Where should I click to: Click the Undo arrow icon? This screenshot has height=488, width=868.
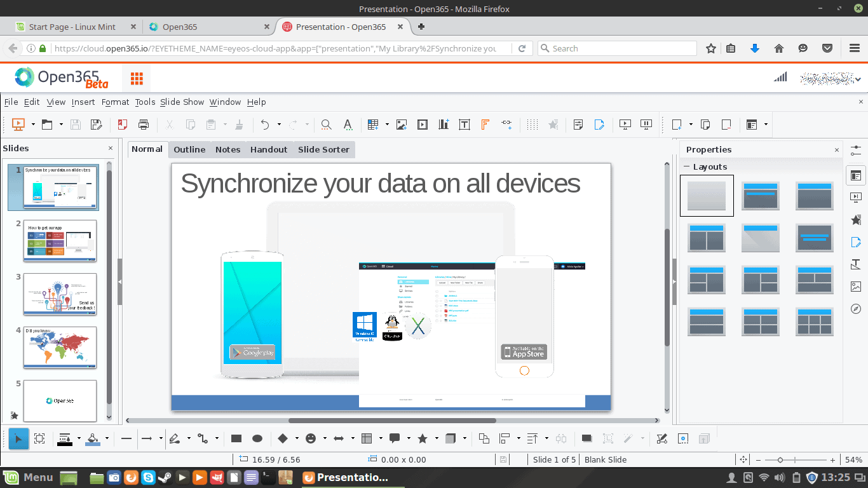(265, 125)
